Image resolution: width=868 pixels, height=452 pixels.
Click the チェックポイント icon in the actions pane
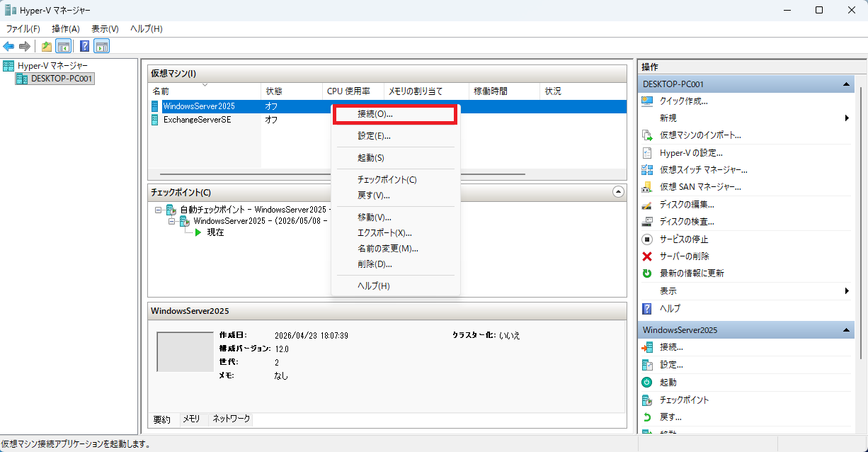646,400
